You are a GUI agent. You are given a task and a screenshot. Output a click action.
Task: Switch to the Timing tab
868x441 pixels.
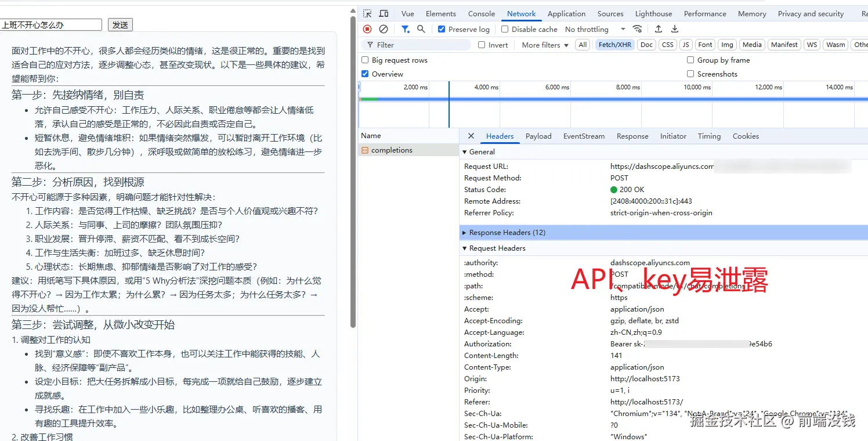[709, 136]
